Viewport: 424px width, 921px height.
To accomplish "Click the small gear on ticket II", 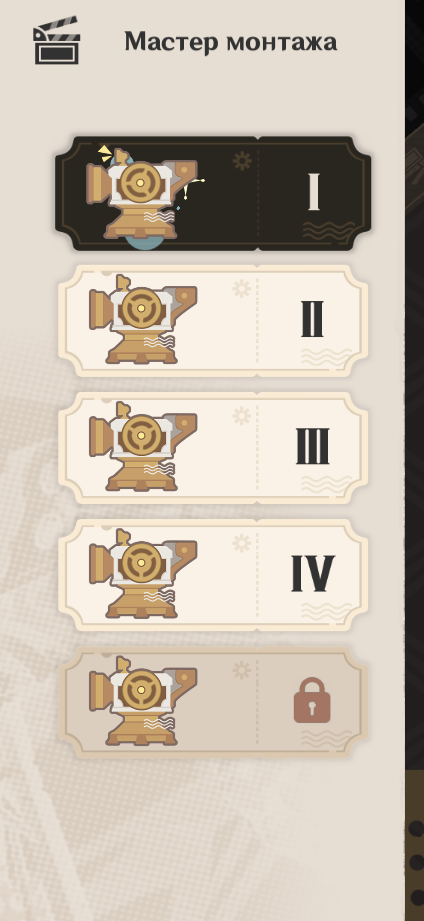I will point(241,288).
